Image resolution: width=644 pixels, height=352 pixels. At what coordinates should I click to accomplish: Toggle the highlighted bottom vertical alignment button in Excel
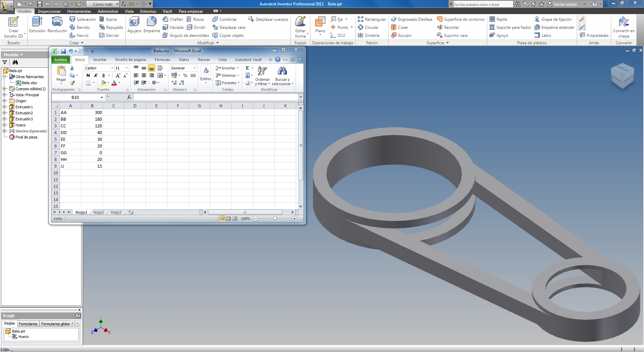(152, 68)
